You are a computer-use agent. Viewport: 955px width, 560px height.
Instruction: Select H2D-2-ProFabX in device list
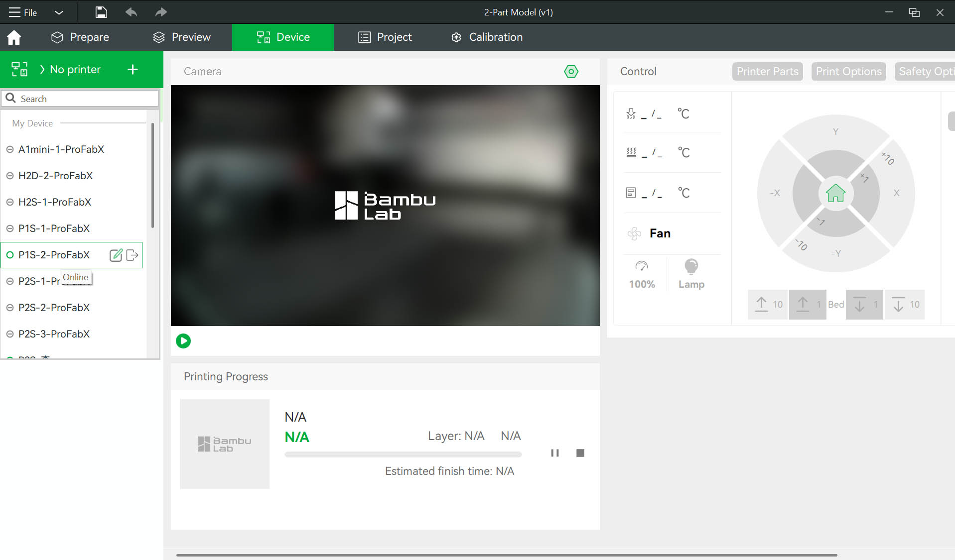[72, 176]
